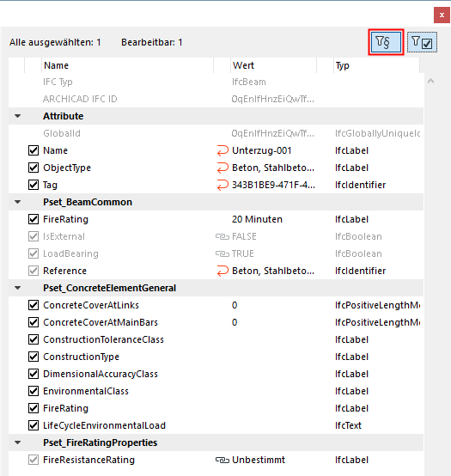Toggle the scheme-properties filter button
This screenshot has height=476, width=451.
tap(386, 42)
